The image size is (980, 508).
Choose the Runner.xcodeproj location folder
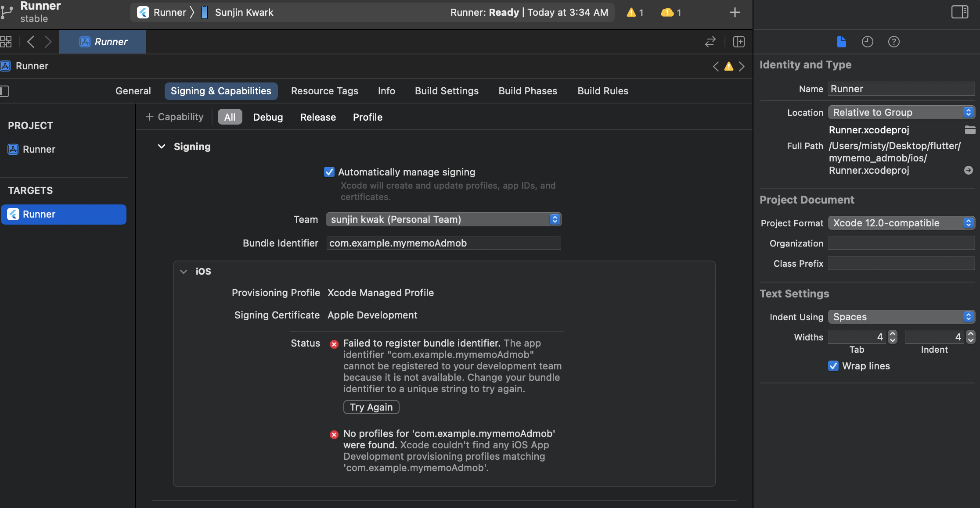(x=970, y=130)
